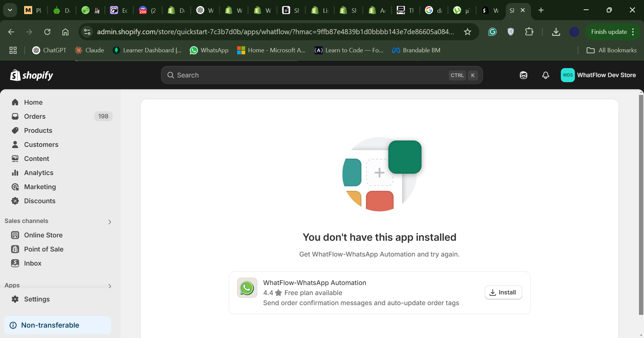Viewport: 644px width, 338px height.
Task: Focus the Shopify Search field
Action: click(x=322, y=75)
